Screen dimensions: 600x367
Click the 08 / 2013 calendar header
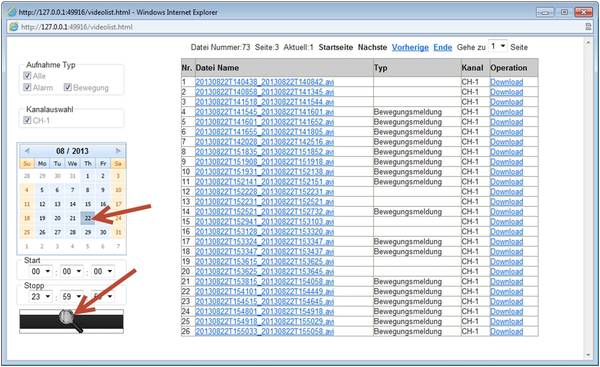click(x=72, y=151)
